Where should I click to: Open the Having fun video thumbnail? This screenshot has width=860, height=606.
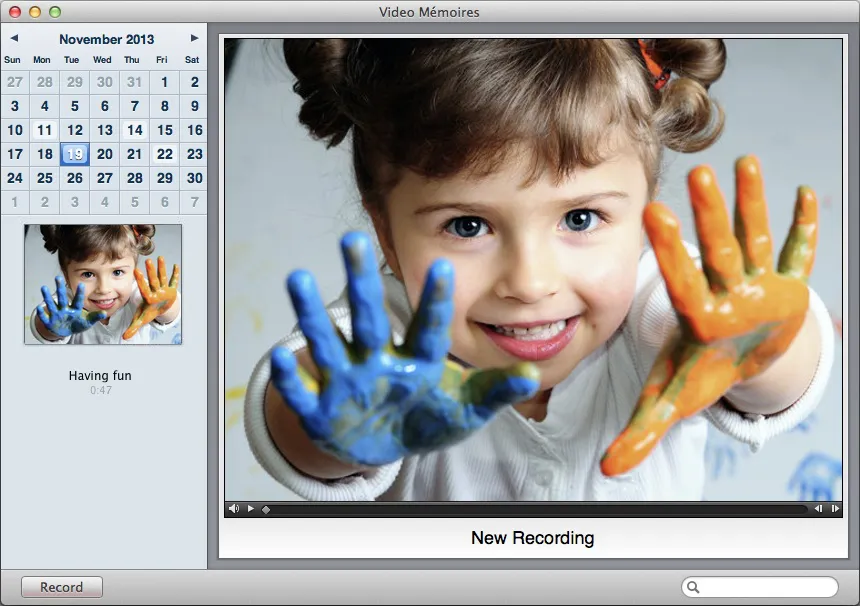coord(103,284)
